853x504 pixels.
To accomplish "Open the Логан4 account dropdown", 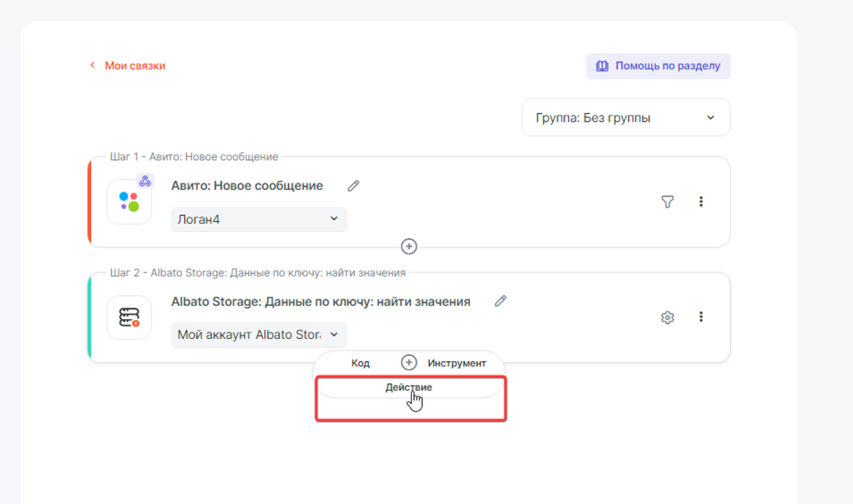I will [258, 219].
